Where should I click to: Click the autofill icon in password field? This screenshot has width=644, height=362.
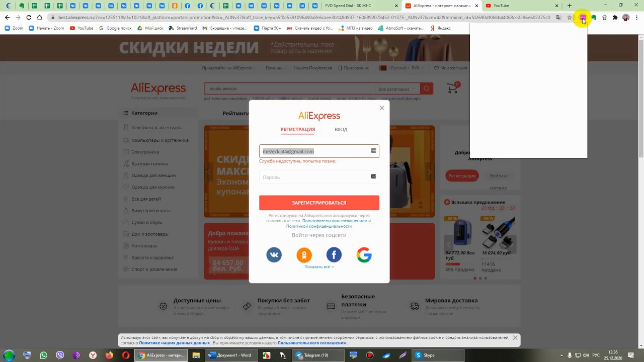(x=373, y=176)
